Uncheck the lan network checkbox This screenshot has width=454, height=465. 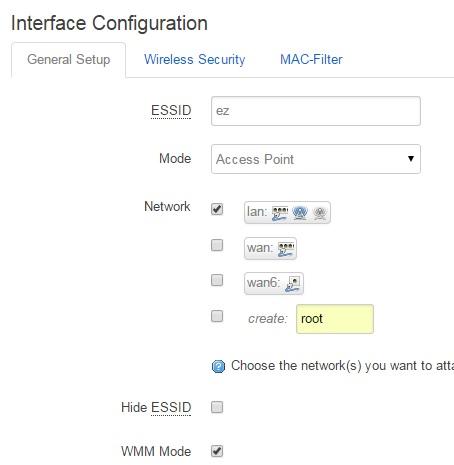217,209
